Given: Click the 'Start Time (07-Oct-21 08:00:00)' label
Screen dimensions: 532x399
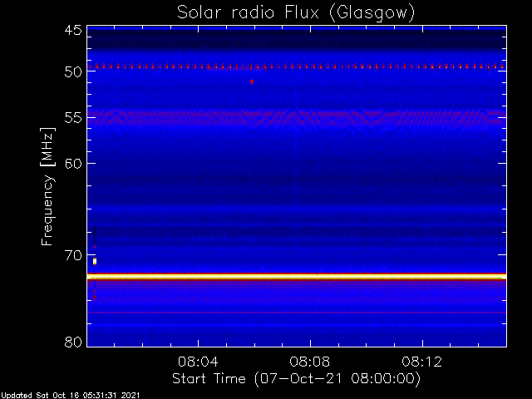Looking at the screenshot, I should click(296, 378).
